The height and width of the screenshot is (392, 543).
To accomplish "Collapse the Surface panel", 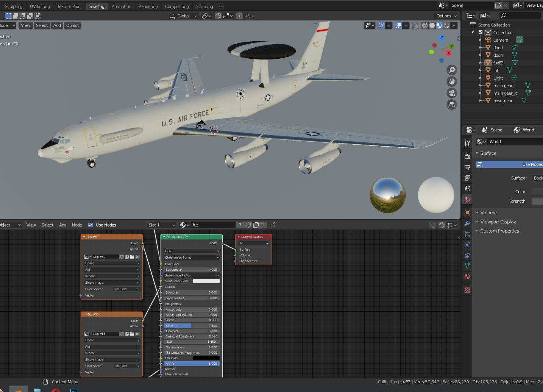I will (488, 153).
